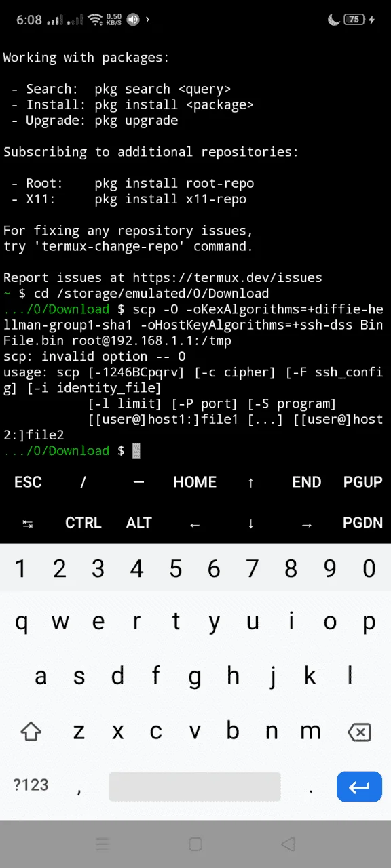
Task: Switch keyboard to ?123 symbols layout
Action: (31, 786)
